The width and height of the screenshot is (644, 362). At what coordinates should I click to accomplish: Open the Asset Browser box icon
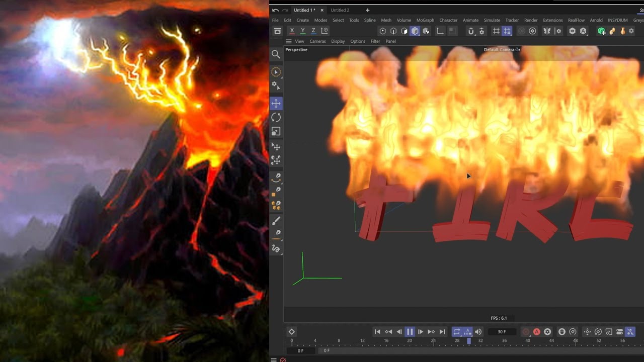coord(277,31)
